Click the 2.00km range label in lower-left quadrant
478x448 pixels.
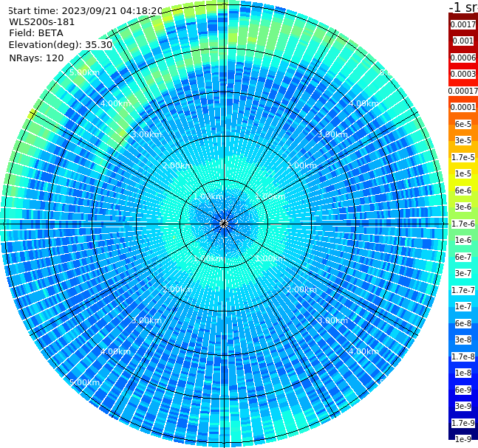click(178, 289)
